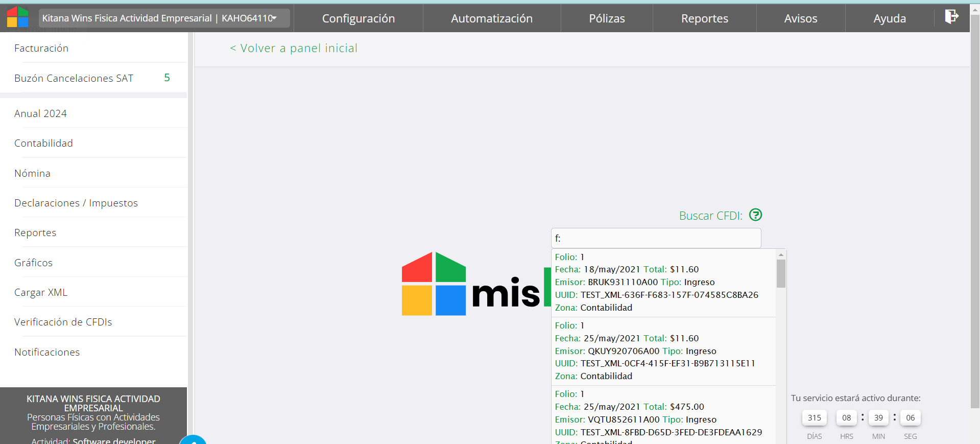The image size is (980, 444).
Task: Click Volver a panel inicial link
Action: [x=294, y=48]
